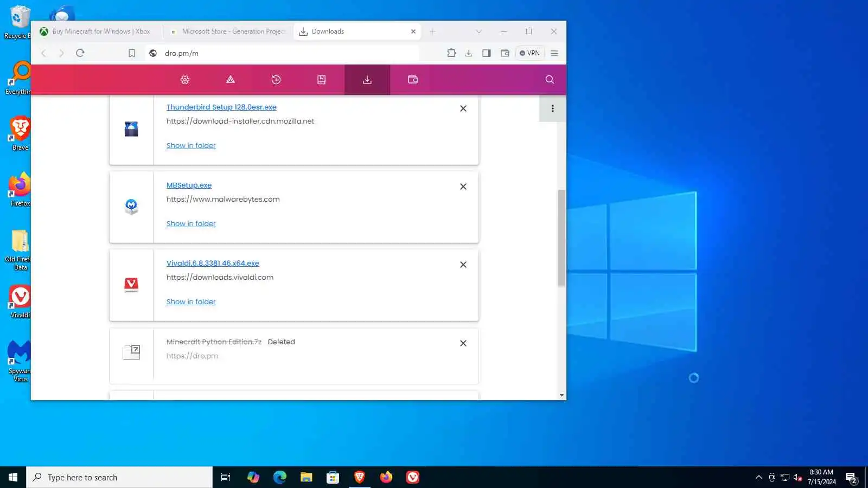Open the Brave Rewards triangle icon in pink toolbar
The image size is (868, 488).
[231, 80]
